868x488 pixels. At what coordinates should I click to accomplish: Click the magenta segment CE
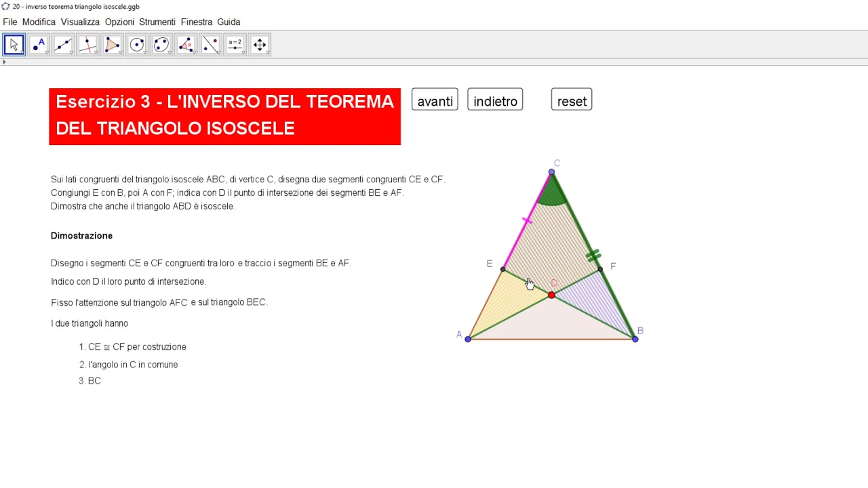pyautogui.click(x=527, y=221)
